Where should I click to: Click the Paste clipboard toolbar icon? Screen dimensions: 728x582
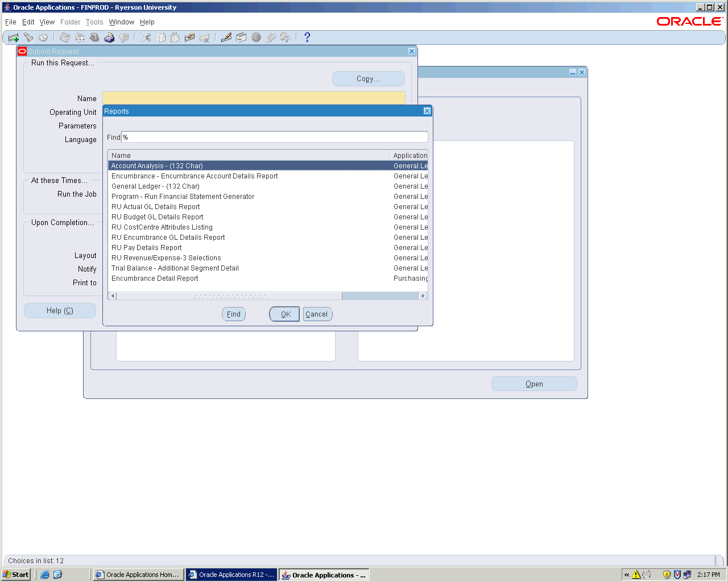click(175, 38)
